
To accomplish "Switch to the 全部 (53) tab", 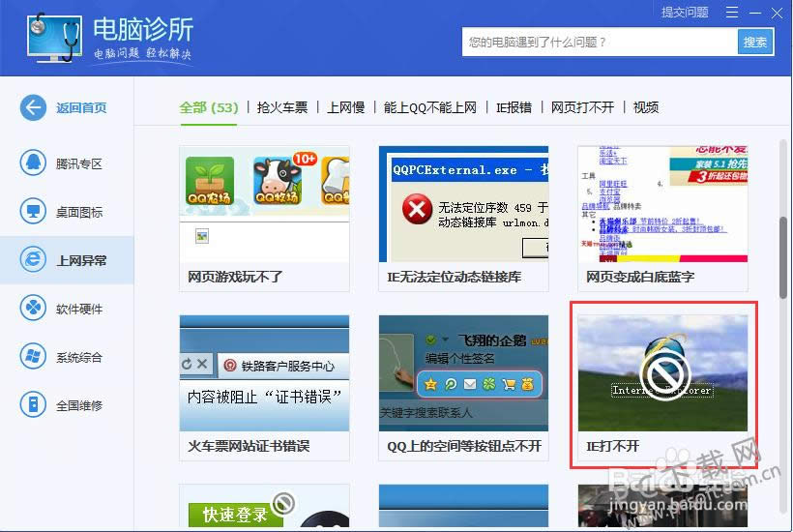I will [x=208, y=107].
